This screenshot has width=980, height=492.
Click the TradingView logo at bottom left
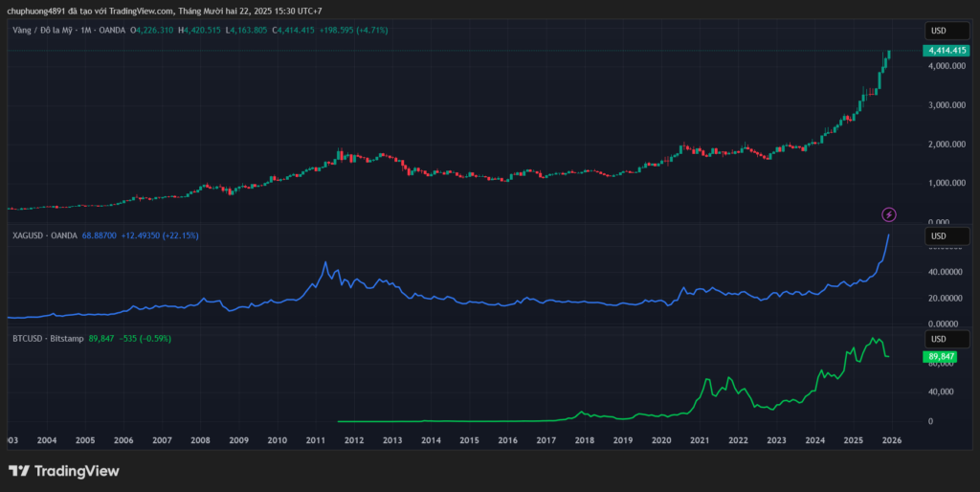coord(63,470)
